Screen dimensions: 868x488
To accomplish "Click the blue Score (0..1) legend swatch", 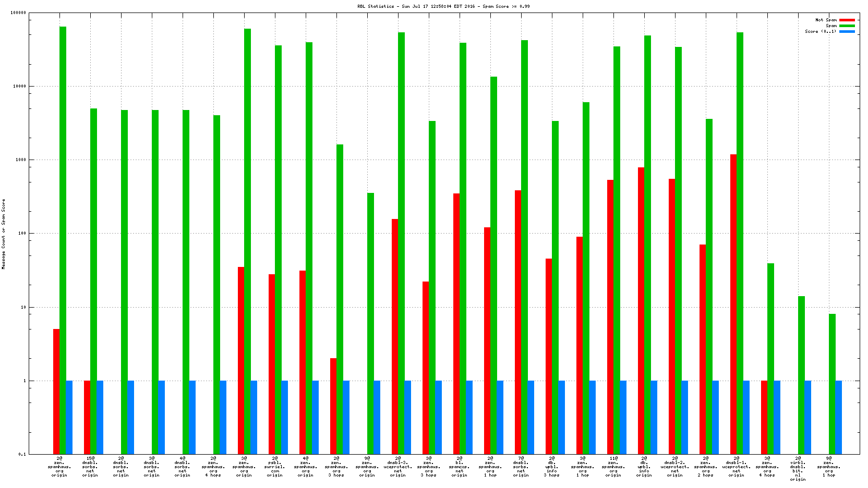I will pos(847,31).
